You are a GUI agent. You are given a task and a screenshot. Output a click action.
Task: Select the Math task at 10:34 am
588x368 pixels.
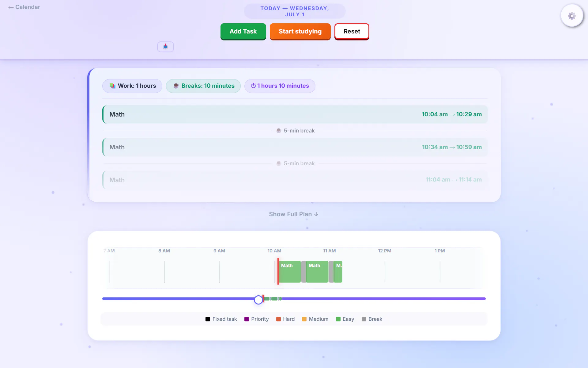click(295, 147)
